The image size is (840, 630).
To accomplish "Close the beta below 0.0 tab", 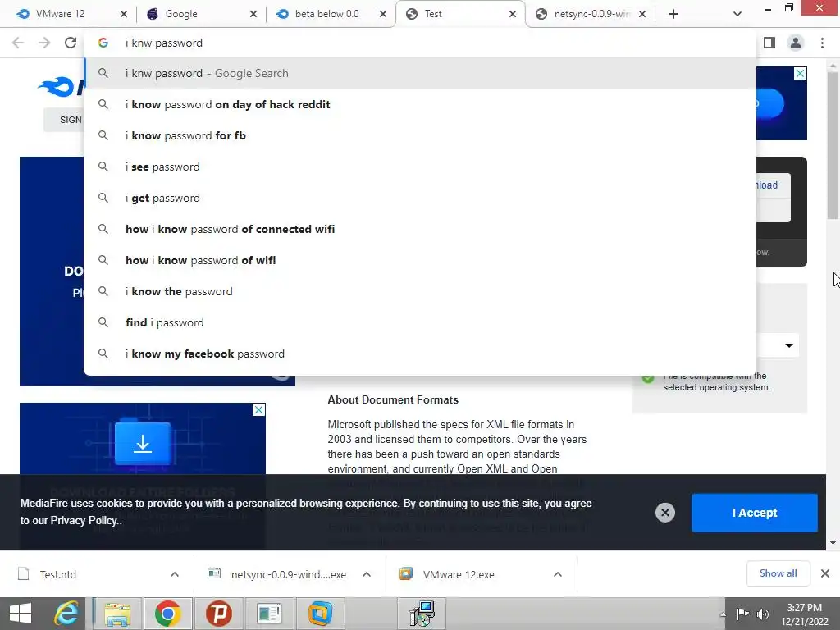I will tap(383, 14).
